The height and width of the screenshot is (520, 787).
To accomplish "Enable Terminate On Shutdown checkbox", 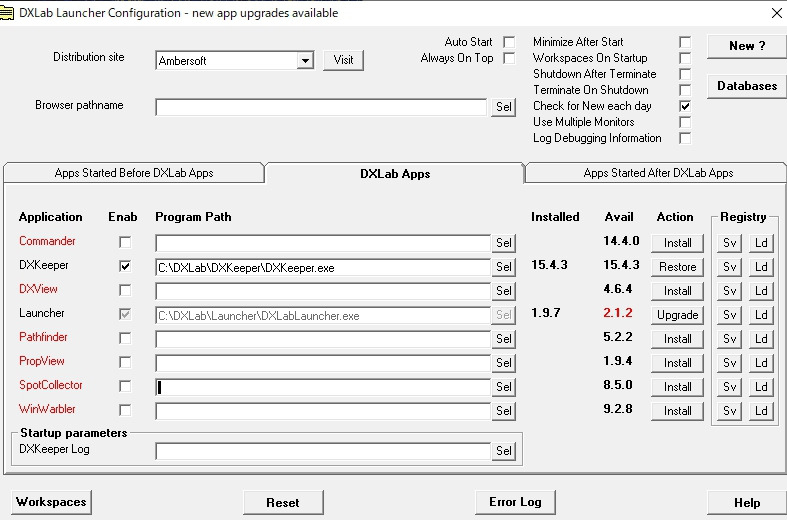I will click(685, 90).
